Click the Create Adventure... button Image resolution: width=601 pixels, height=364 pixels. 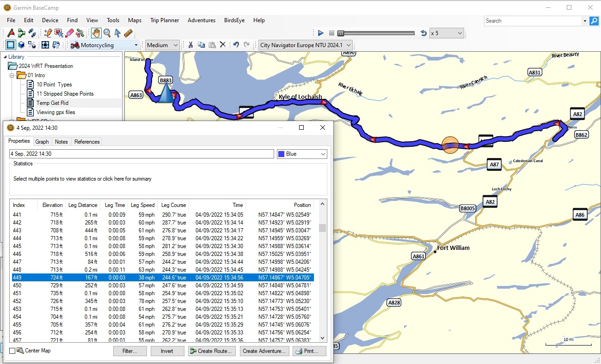[265, 351]
